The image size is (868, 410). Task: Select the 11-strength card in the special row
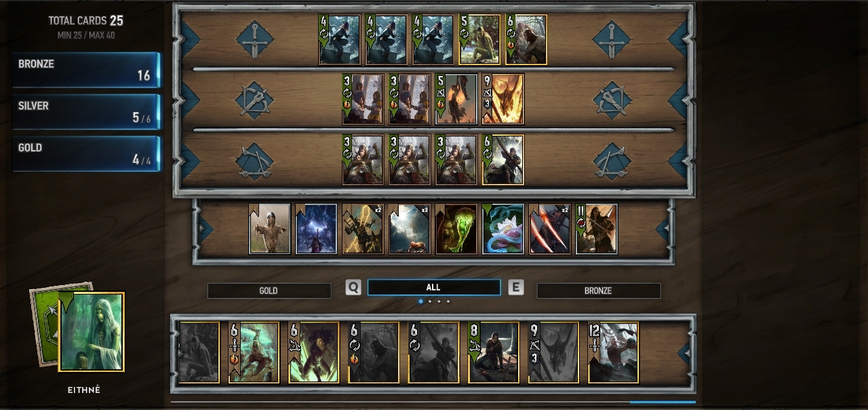tap(596, 229)
